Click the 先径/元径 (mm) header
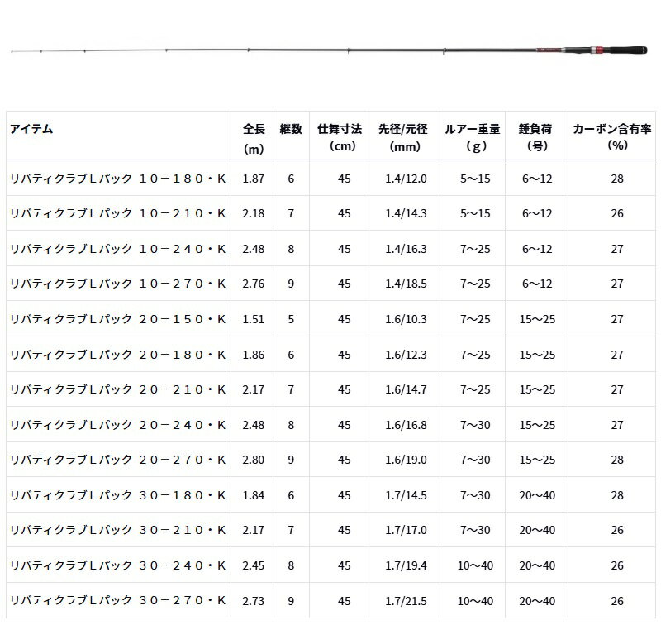The height and width of the screenshot is (644, 661). click(x=402, y=137)
